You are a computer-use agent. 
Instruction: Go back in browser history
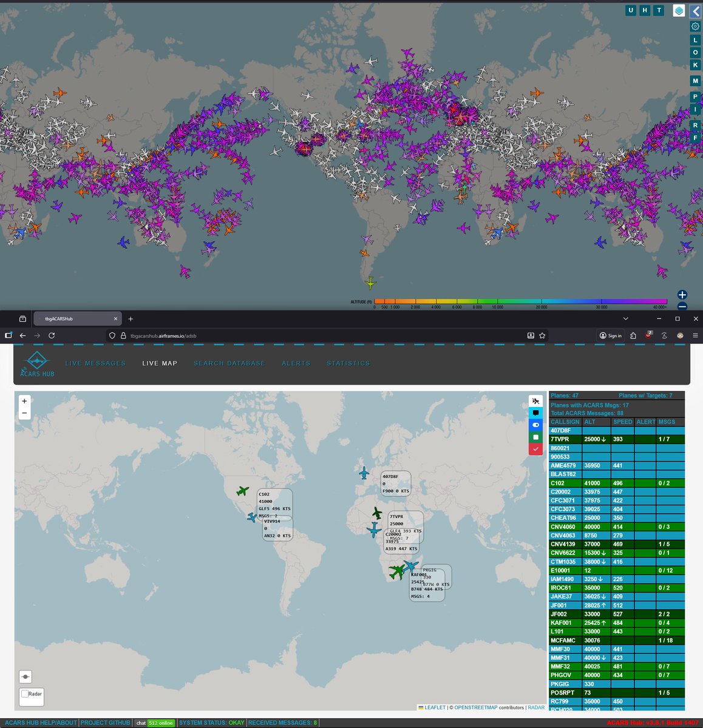tap(22, 335)
